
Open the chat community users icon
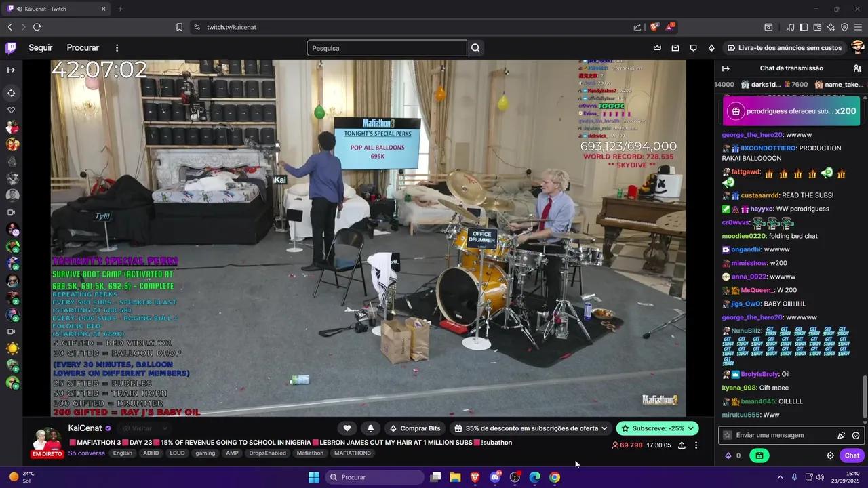[x=857, y=68]
